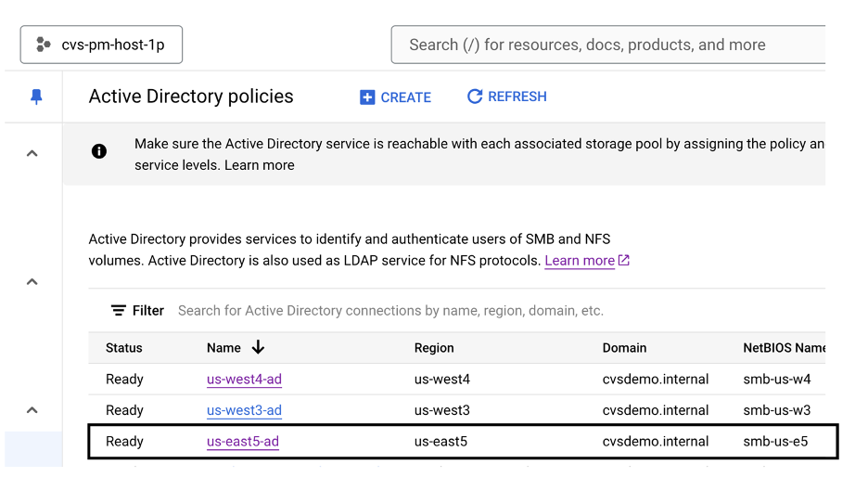Click the plus icon beside CREATE
868x490 pixels.
[367, 97]
